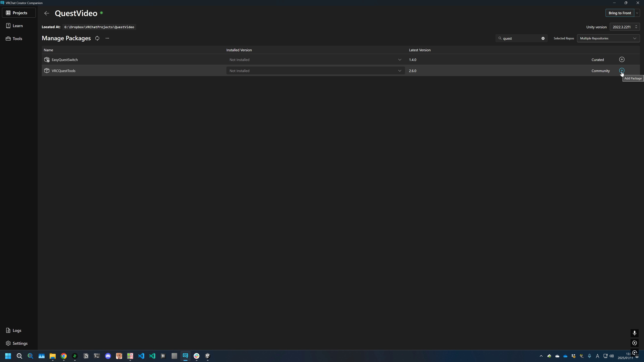Open the Multiple Repositories dropdown
Image resolution: width=644 pixels, height=362 pixels.
(x=608, y=38)
